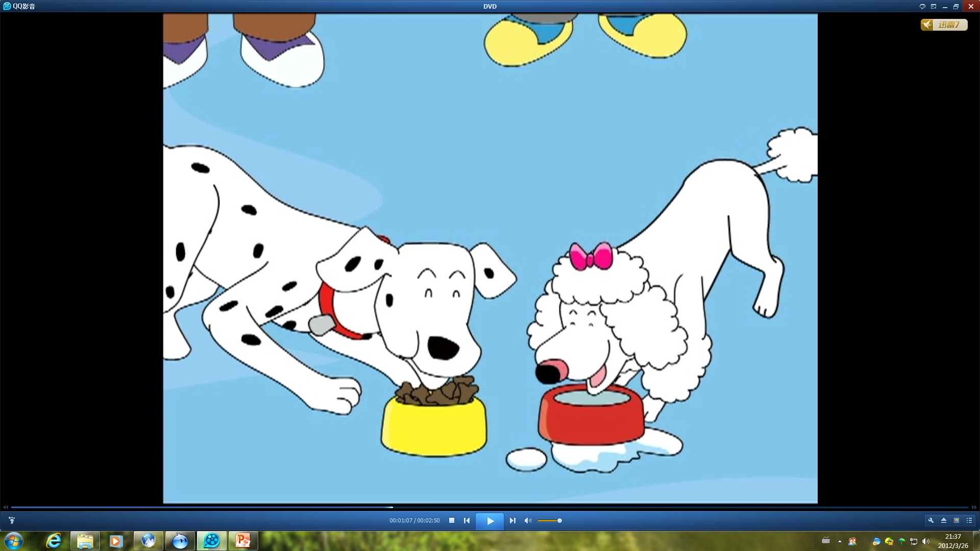Click the mini-mode window icon in title bar
The width and height of the screenshot is (980, 551).
pos(934,7)
